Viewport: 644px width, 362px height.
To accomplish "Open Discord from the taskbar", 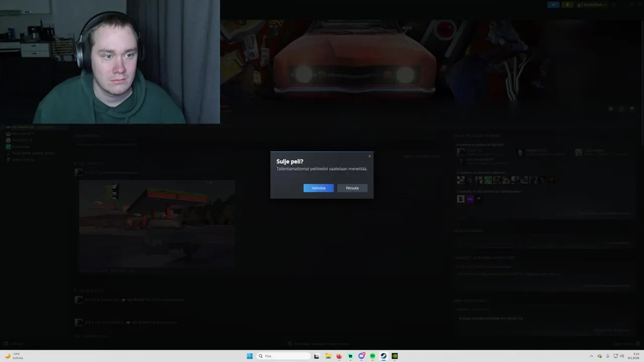I will [361, 356].
